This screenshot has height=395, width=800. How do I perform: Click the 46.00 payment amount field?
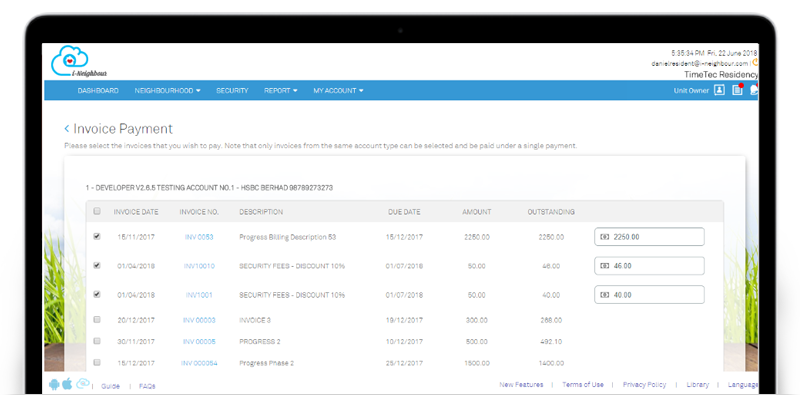(649, 266)
